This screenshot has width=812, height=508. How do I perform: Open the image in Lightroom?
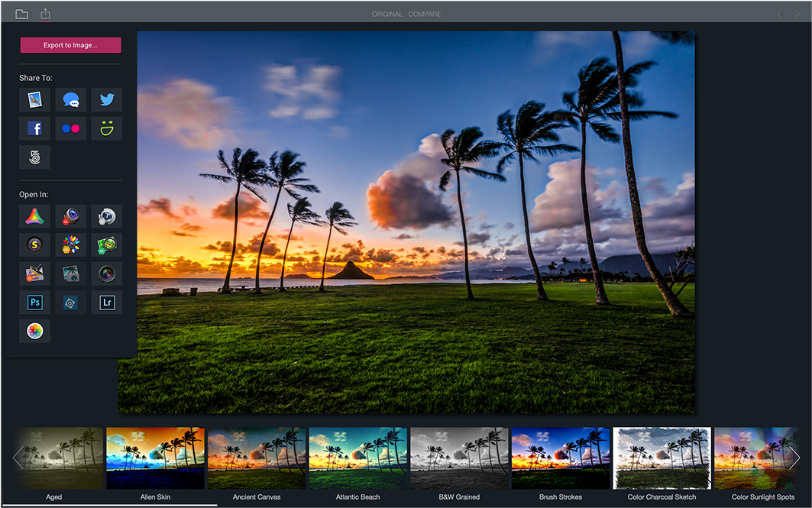point(106,302)
